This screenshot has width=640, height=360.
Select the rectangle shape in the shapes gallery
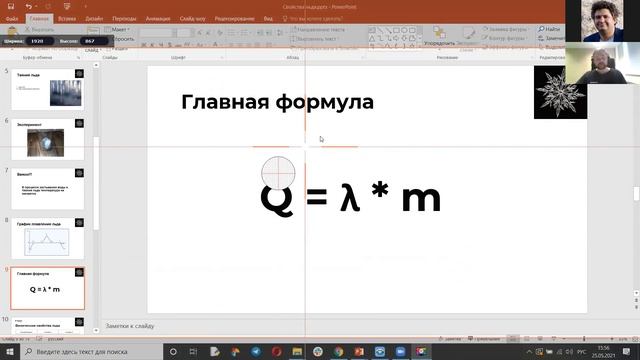(396, 30)
